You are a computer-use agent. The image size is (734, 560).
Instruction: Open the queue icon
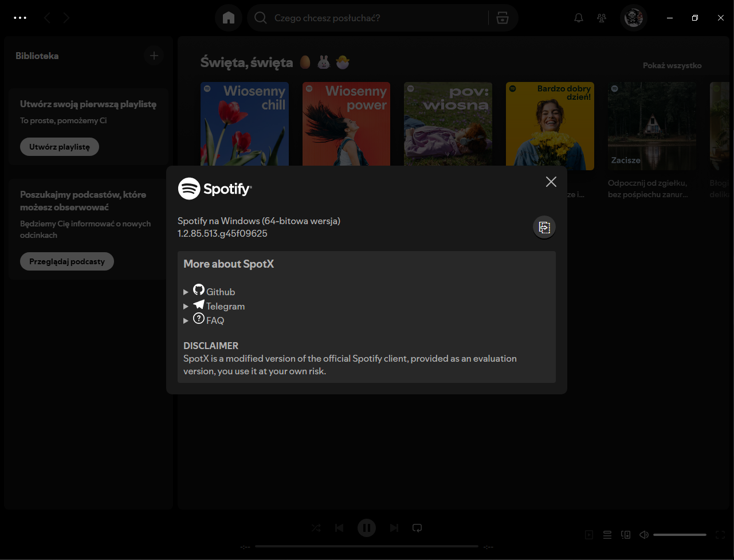[x=607, y=535]
